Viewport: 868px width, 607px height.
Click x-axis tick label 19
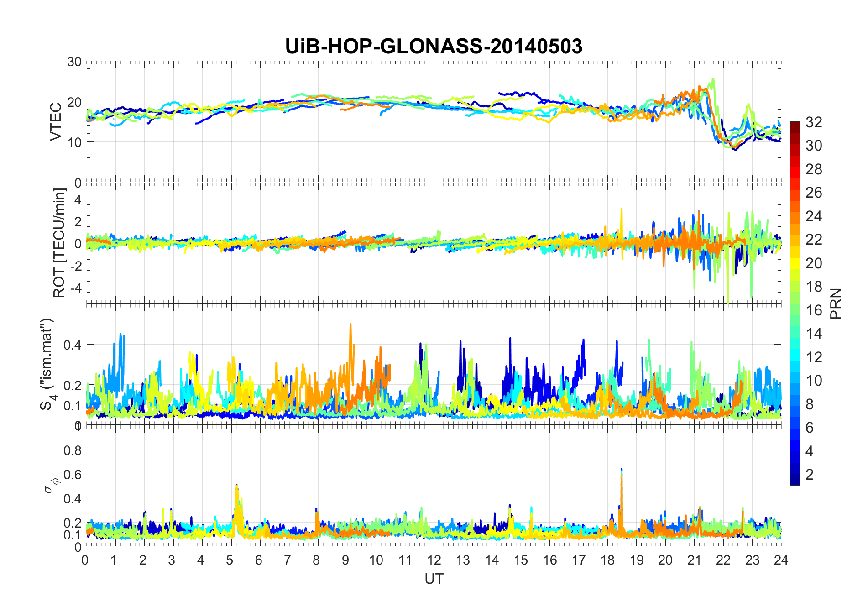pos(636,560)
